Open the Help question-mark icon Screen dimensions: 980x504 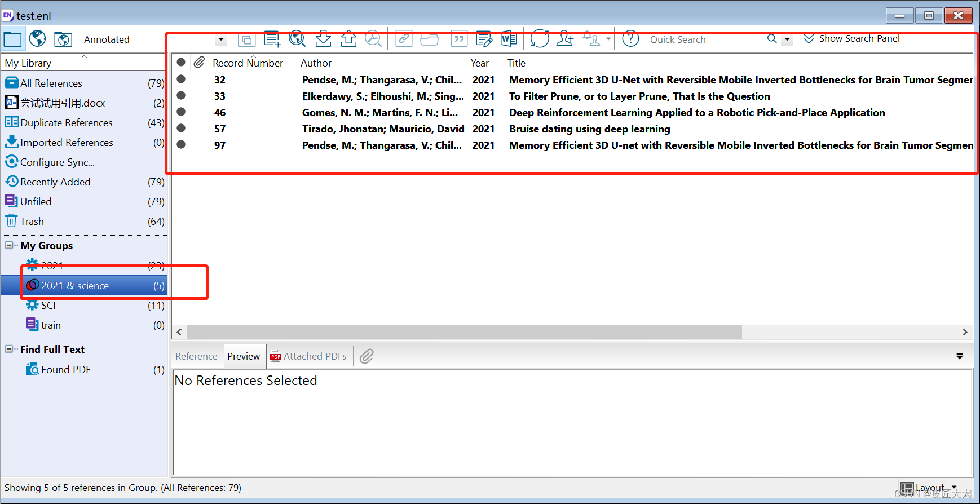tap(630, 39)
